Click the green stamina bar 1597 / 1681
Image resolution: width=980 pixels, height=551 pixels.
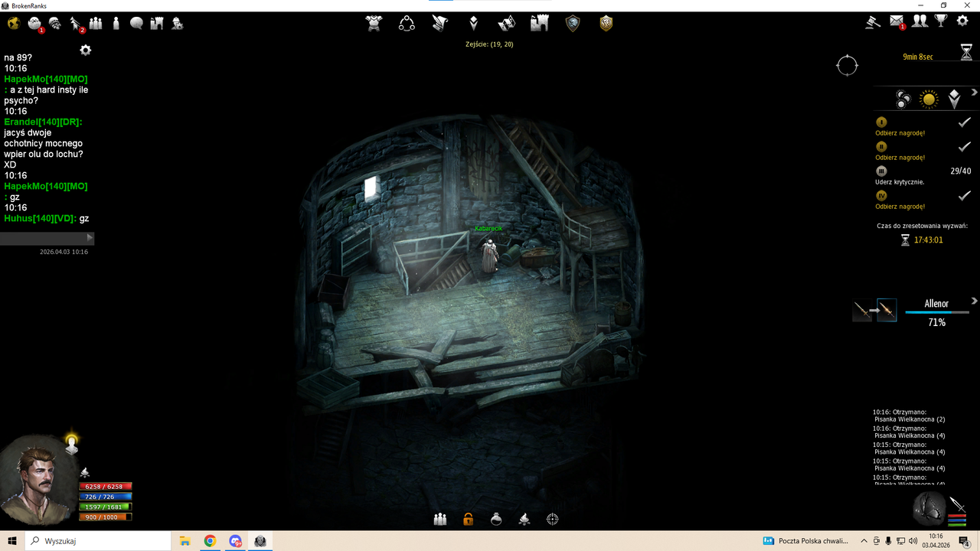(x=105, y=507)
